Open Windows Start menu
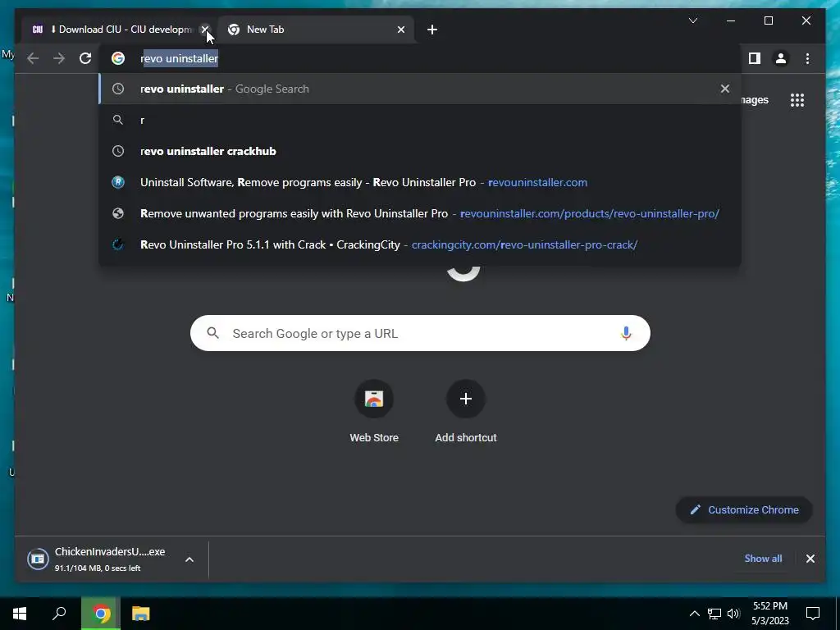 click(x=20, y=614)
